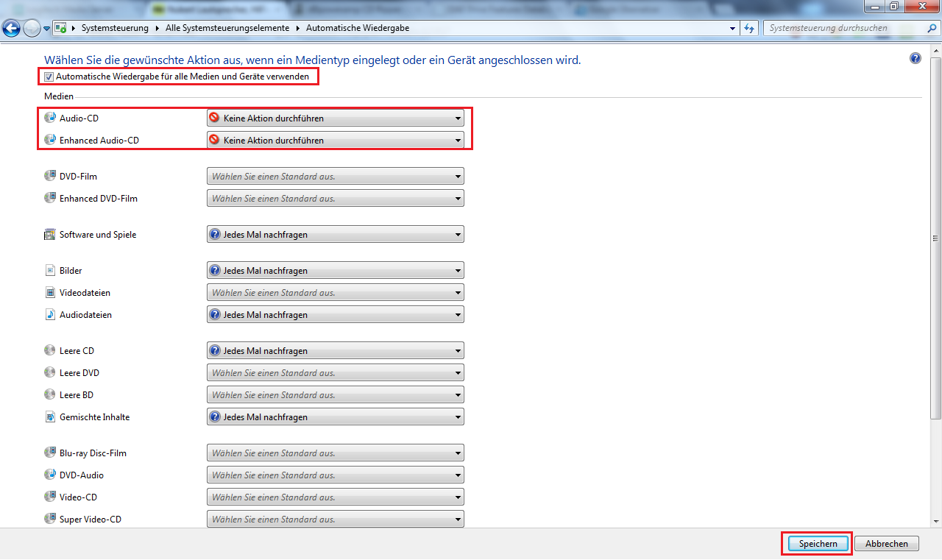Toggle Automatische Wiedergabe für alle Medien checkbox

tap(49, 77)
